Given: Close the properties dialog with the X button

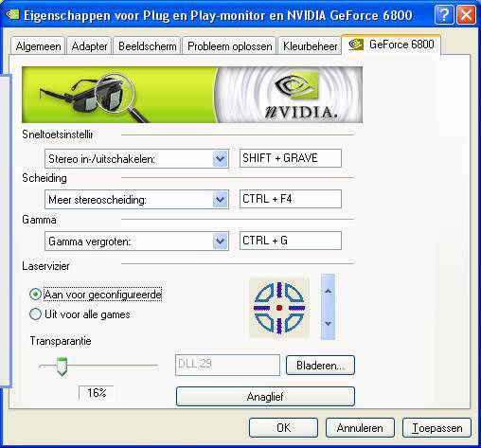Looking at the screenshot, I should [x=466, y=14].
